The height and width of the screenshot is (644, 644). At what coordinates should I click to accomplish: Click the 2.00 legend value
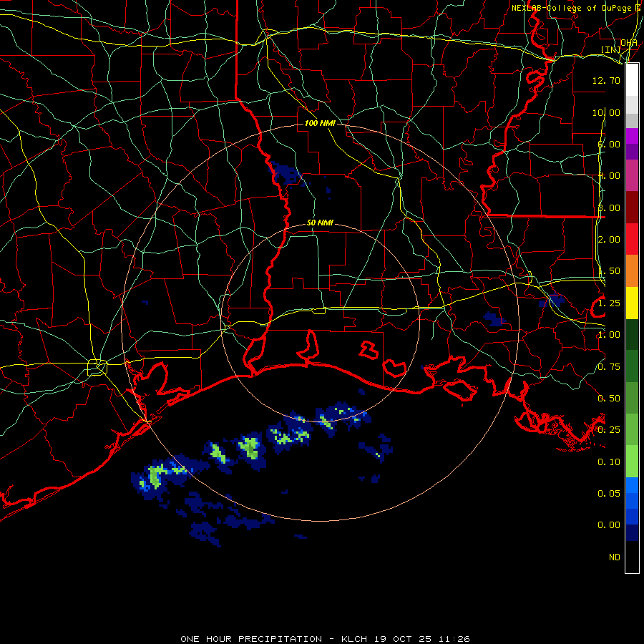609,240
